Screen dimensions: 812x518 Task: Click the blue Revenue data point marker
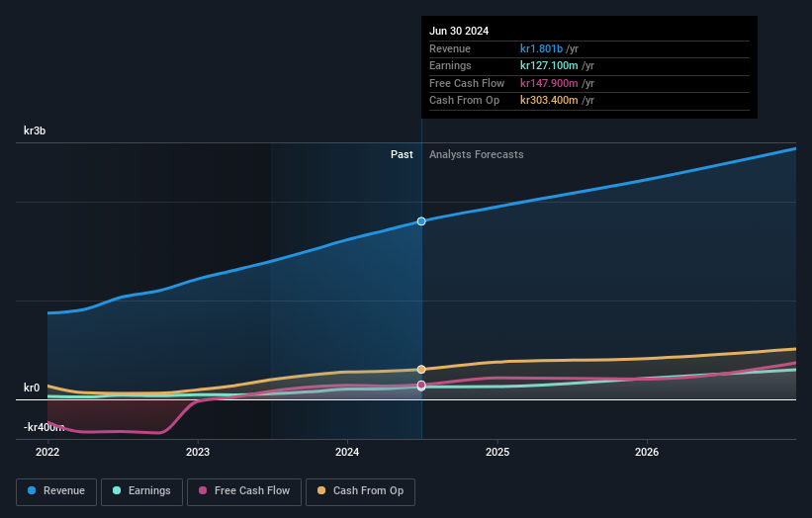[x=421, y=221]
